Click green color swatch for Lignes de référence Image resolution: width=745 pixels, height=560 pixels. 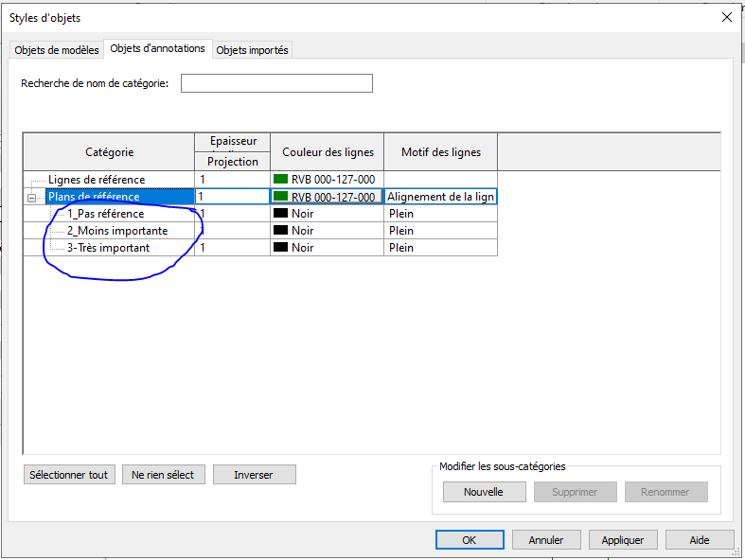280,180
